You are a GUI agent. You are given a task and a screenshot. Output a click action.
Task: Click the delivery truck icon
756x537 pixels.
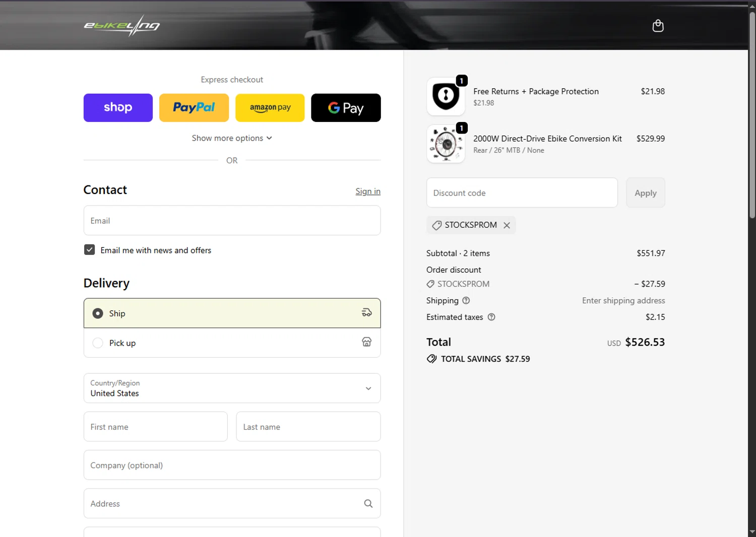(x=367, y=313)
